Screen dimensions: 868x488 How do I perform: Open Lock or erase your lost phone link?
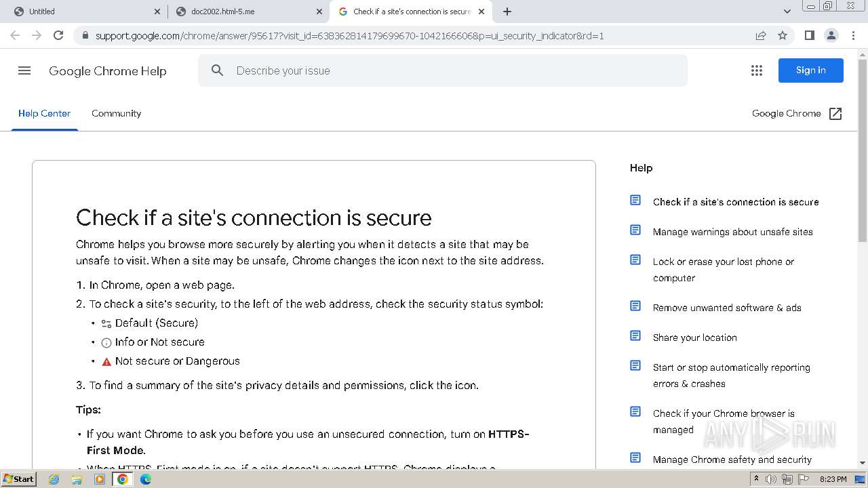[x=724, y=270]
